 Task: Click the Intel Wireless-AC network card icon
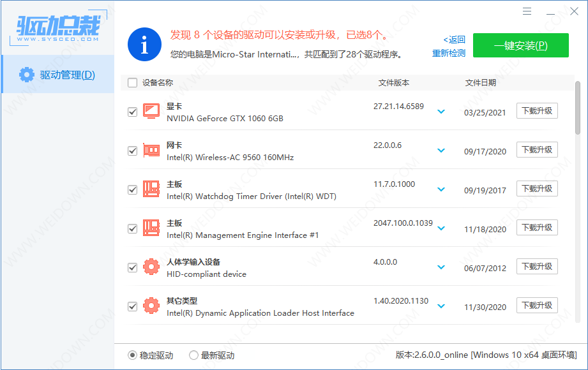click(151, 150)
